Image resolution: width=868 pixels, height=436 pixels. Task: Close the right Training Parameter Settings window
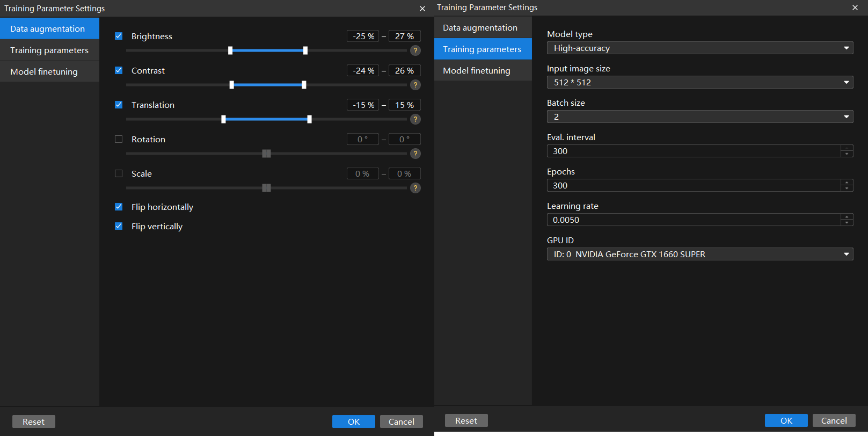[x=855, y=8]
